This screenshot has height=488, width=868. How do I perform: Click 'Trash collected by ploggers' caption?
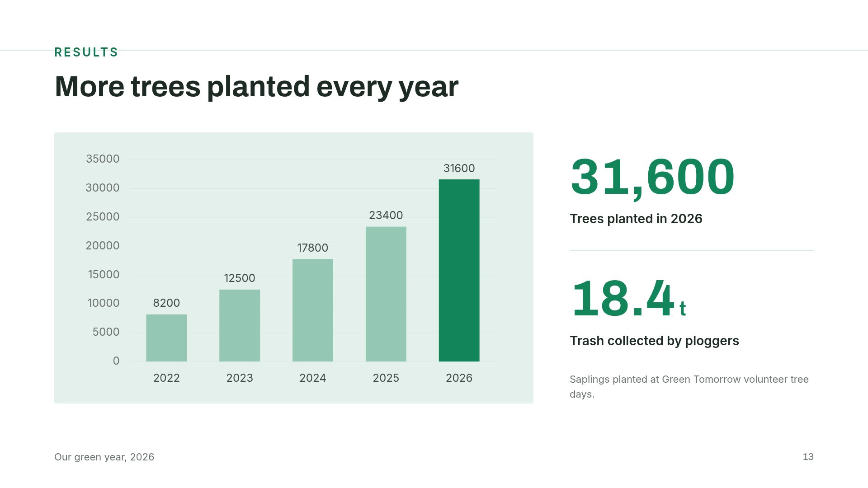click(x=654, y=341)
